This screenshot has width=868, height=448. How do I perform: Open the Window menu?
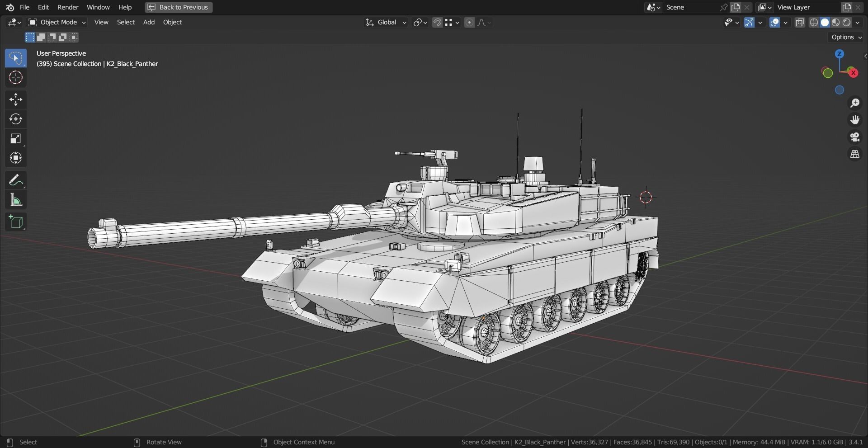click(x=98, y=7)
